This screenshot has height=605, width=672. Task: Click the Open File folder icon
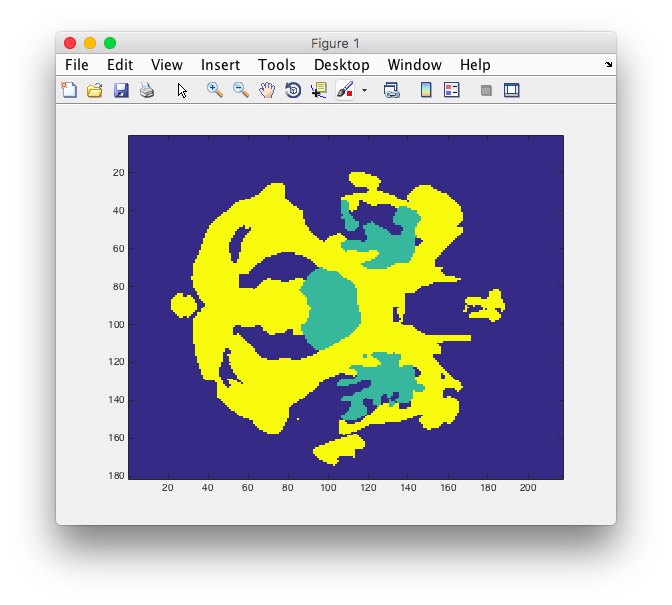pos(95,90)
